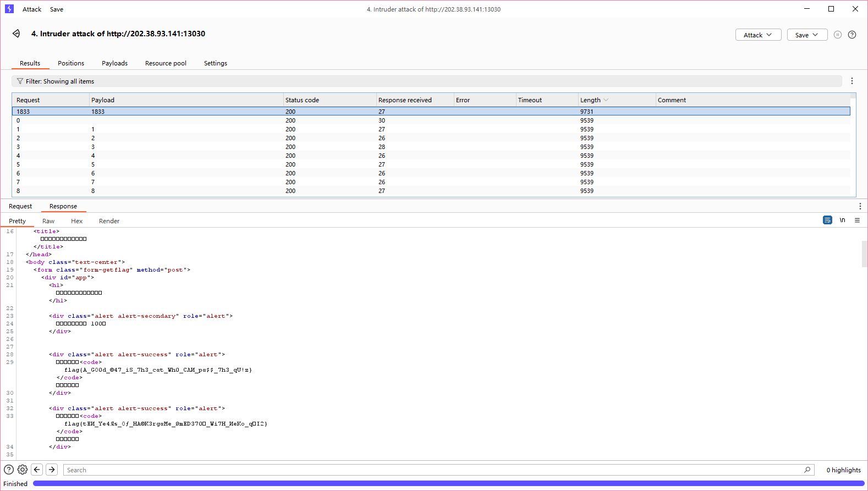Switch to the Payloads tab
The image size is (868, 491).
pyautogui.click(x=114, y=63)
